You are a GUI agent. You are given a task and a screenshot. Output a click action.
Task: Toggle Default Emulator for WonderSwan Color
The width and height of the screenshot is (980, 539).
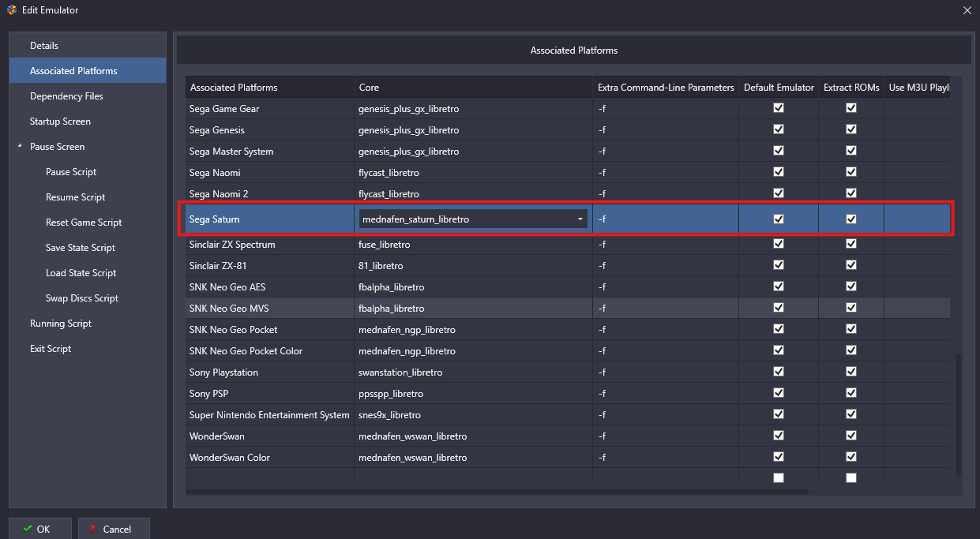pos(779,457)
